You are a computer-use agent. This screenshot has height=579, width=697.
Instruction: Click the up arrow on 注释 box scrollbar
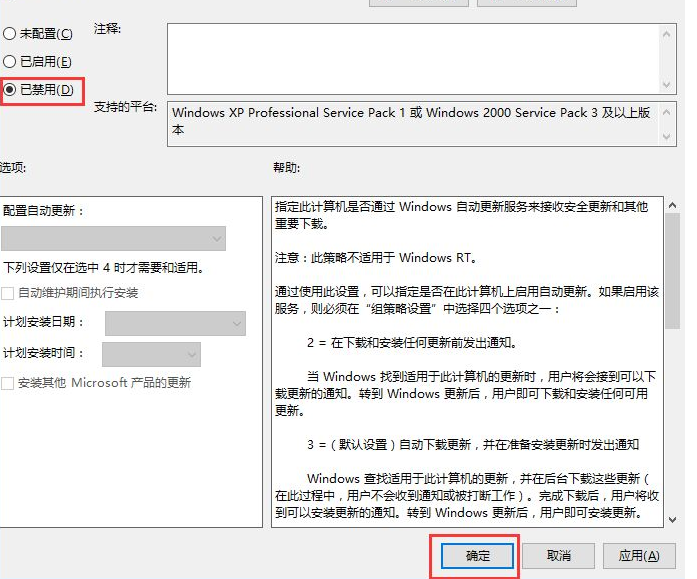(x=667, y=33)
